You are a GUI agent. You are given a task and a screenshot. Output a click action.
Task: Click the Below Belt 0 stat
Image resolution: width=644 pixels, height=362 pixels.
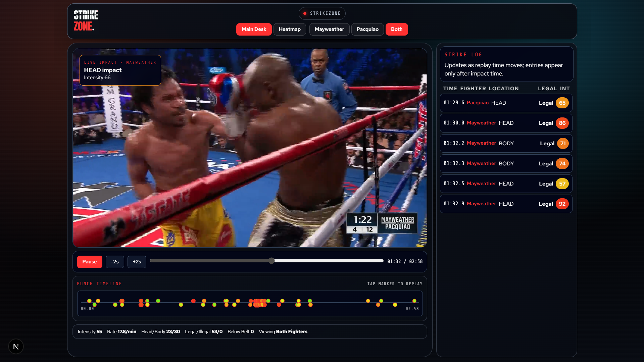(x=241, y=331)
